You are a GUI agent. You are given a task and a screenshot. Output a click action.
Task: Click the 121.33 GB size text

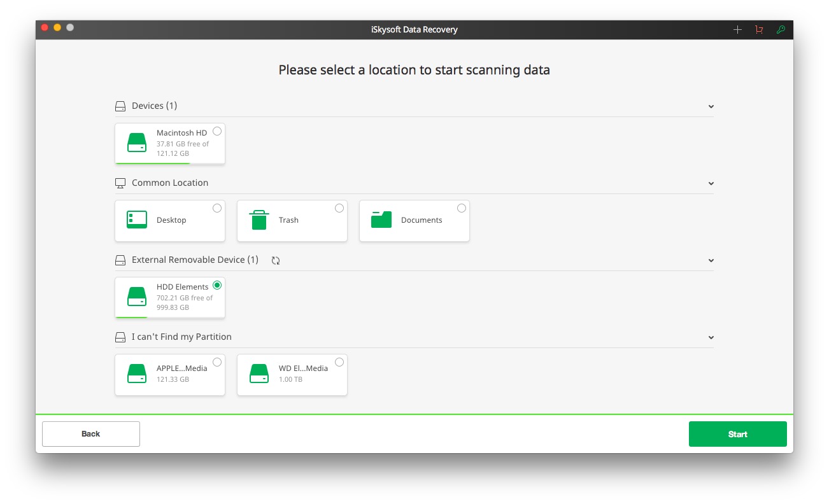coord(173,380)
